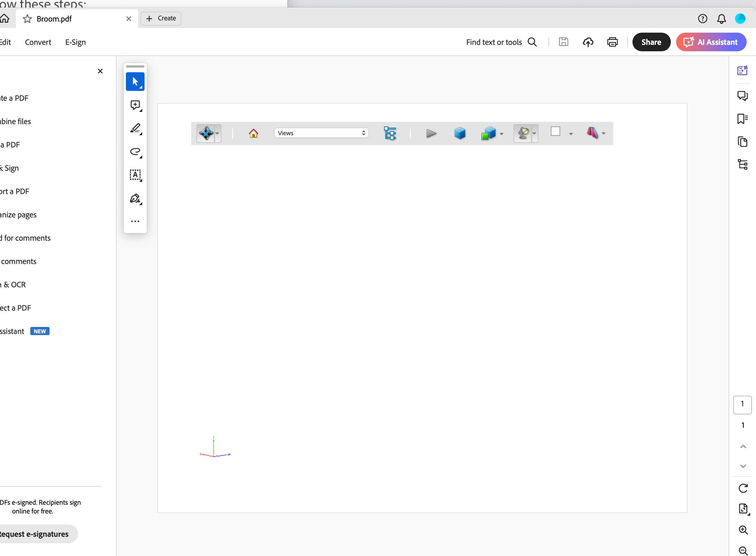Viewport: 756px width, 556px height.
Task: Select the Highlight pen tool
Action: [x=135, y=128]
